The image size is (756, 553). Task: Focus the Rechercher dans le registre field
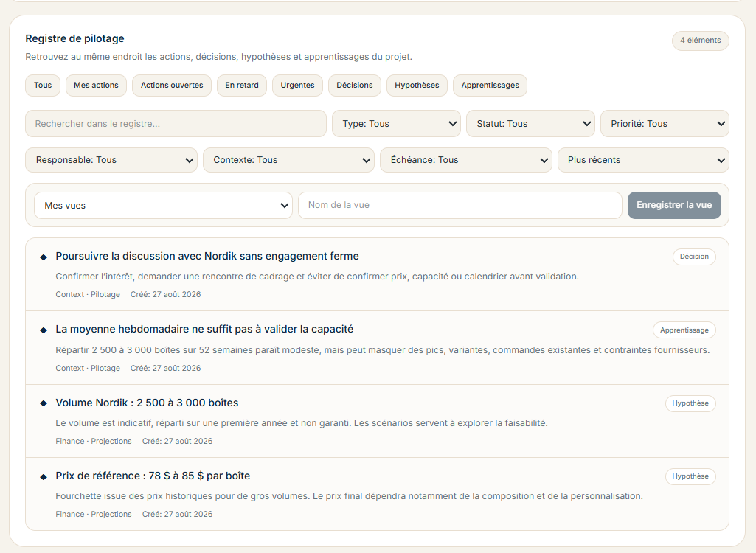coord(176,123)
